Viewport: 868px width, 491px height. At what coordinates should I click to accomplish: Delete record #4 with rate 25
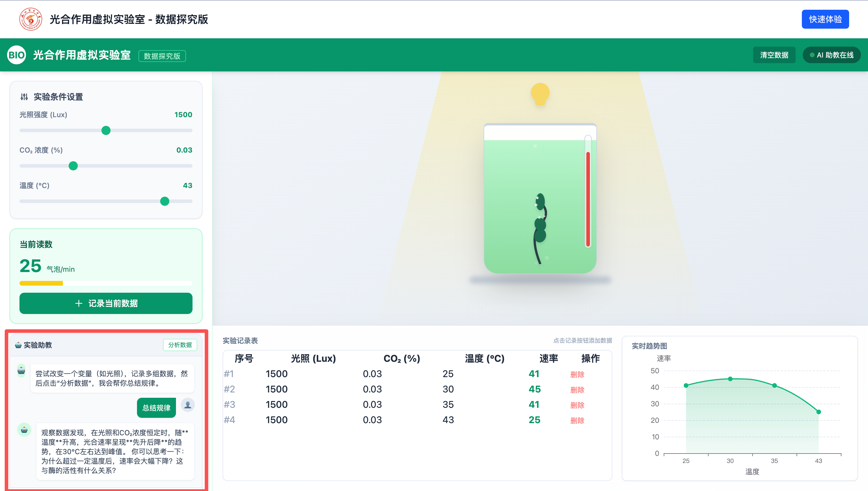coord(577,420)
